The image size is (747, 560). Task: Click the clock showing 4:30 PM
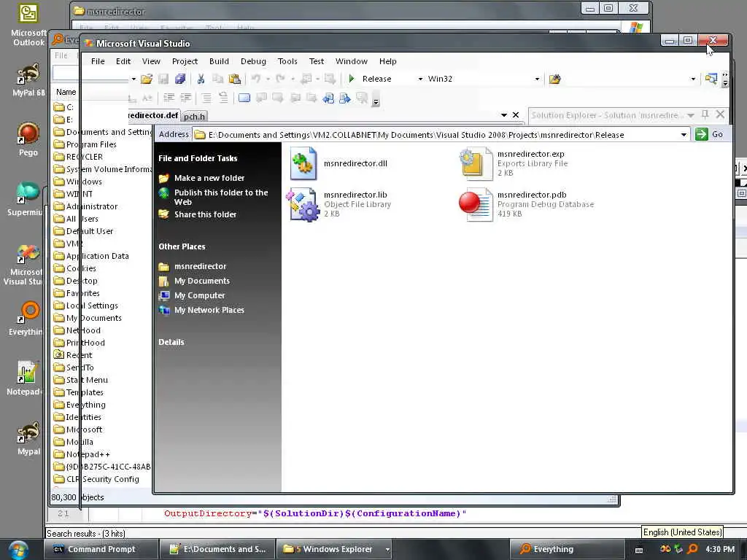pyautogui.click(x=720, y=549)
